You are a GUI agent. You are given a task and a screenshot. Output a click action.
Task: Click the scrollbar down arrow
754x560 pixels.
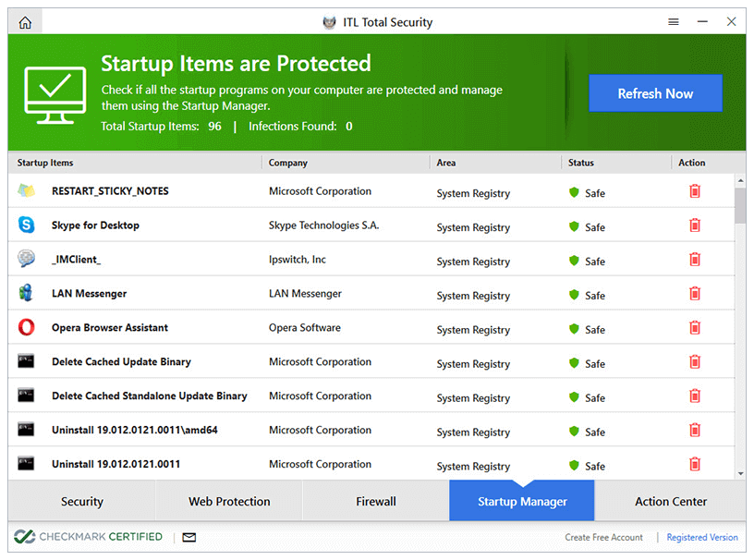[740, 474]
